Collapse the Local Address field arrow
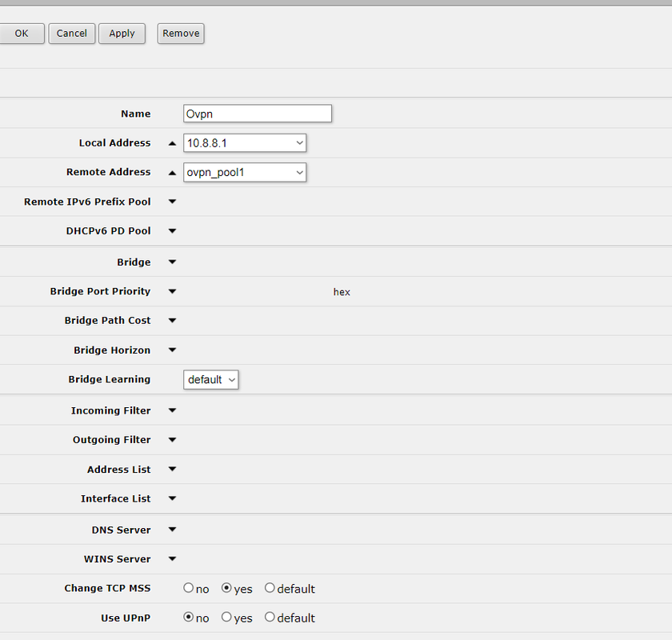The width and height of the screenshot is (672, 640). point(172,143)
